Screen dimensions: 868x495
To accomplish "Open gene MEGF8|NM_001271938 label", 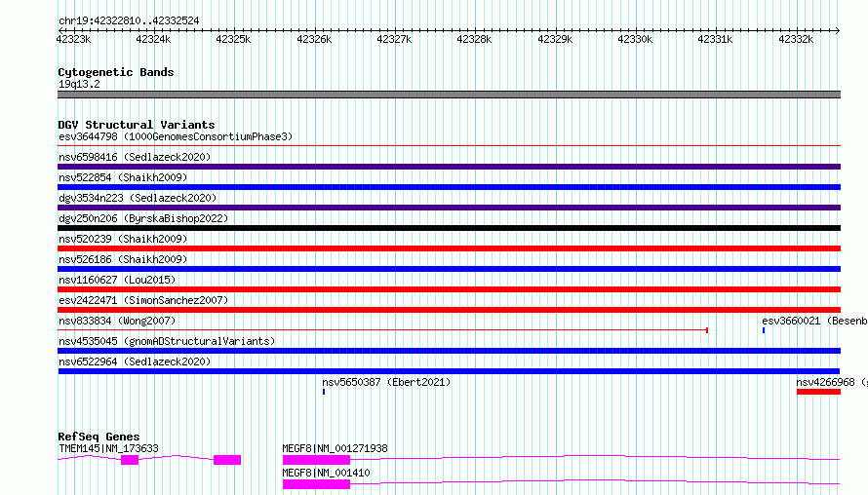I will [335, 448].
